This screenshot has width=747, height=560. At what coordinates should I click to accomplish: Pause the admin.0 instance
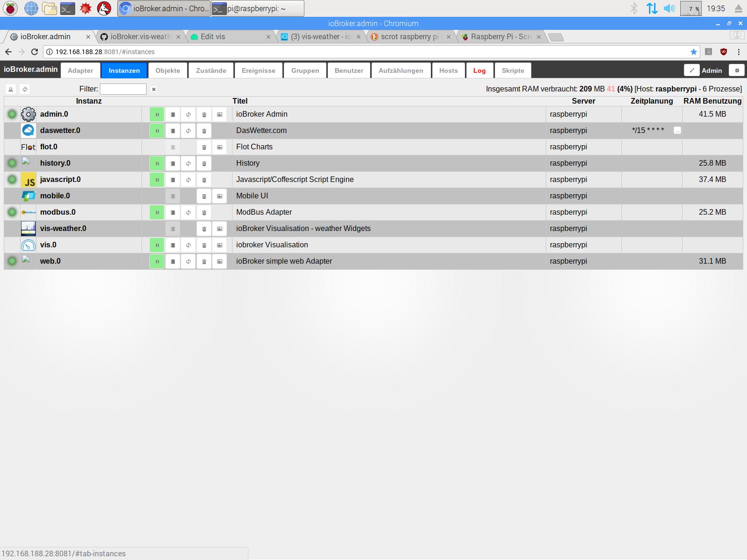[157, 114]
